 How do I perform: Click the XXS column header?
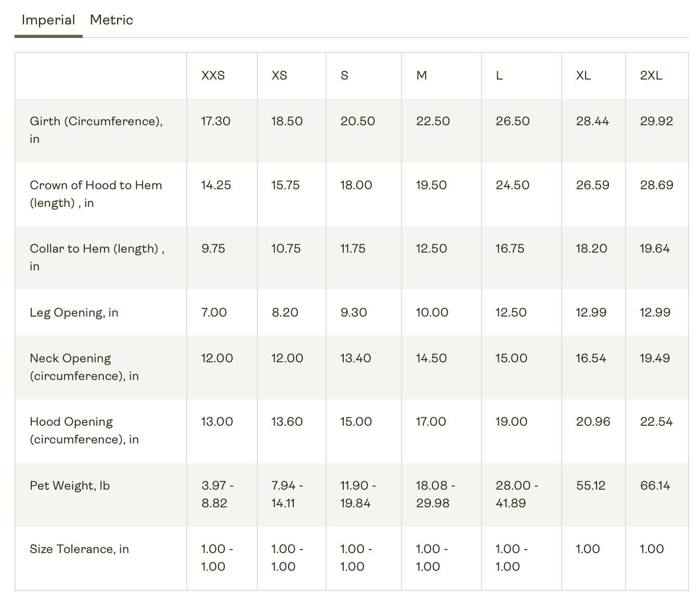click(213, 76)
